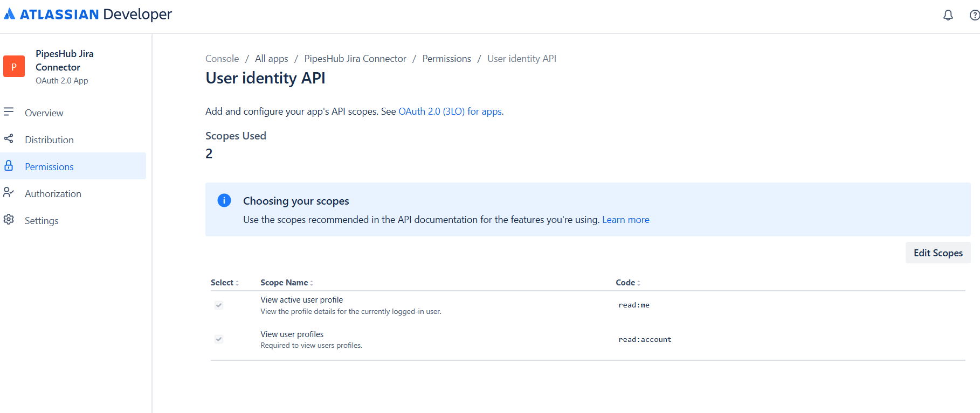
Task: Click the User identity API breadcrumb text
Action: click(x=522, y=59)
